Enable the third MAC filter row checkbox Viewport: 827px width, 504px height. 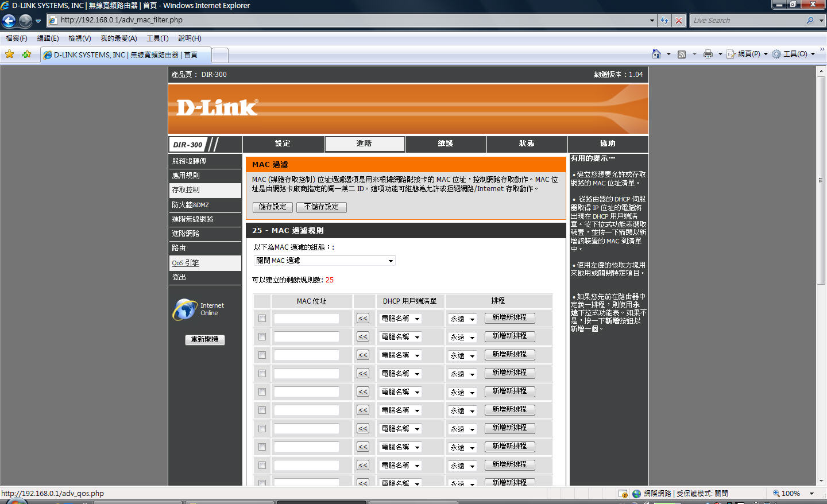coord(262,355)
